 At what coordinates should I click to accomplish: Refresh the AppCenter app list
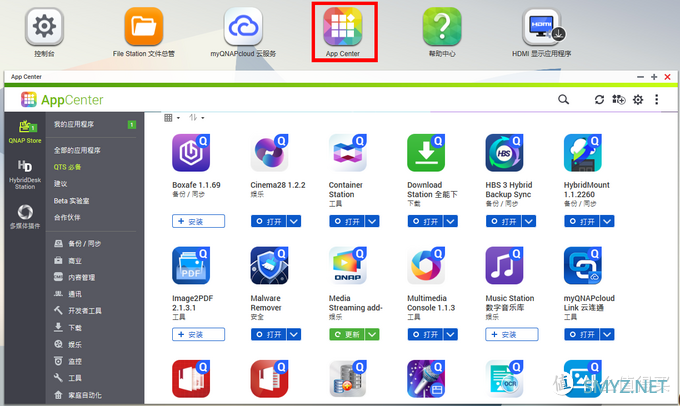(599, 100)
